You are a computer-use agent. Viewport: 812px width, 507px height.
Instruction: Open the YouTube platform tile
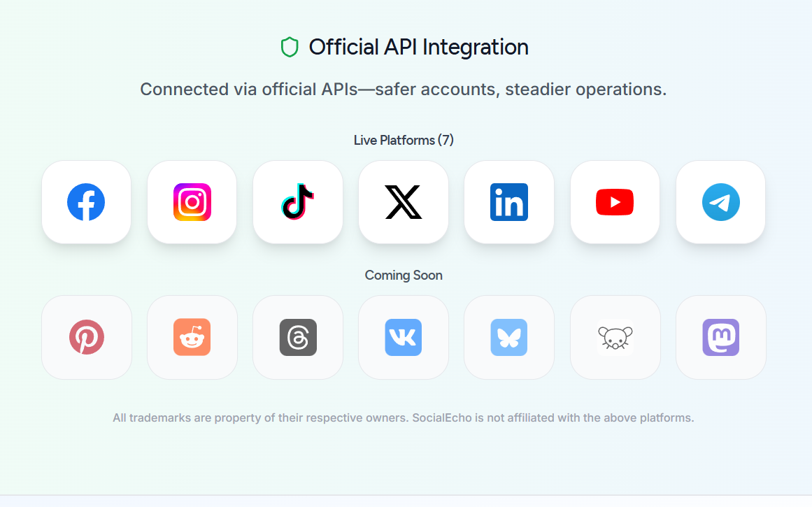coord(615,202)
